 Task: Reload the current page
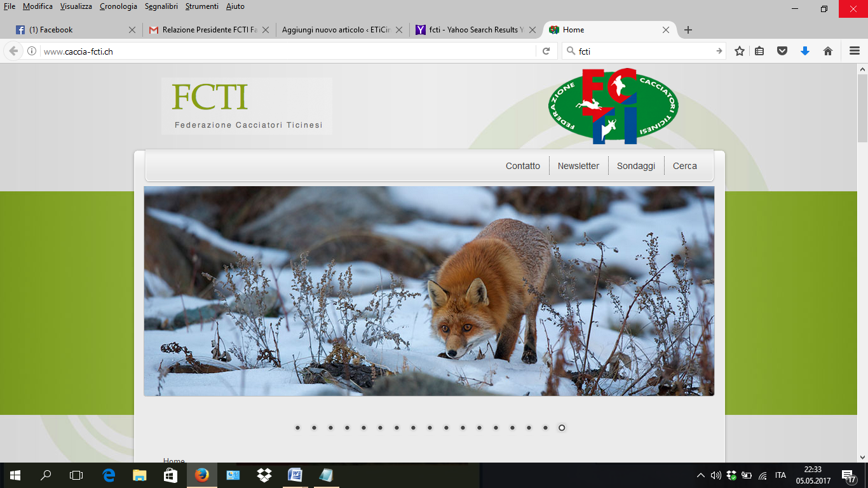pyautogui.click(x=546, y=51)
